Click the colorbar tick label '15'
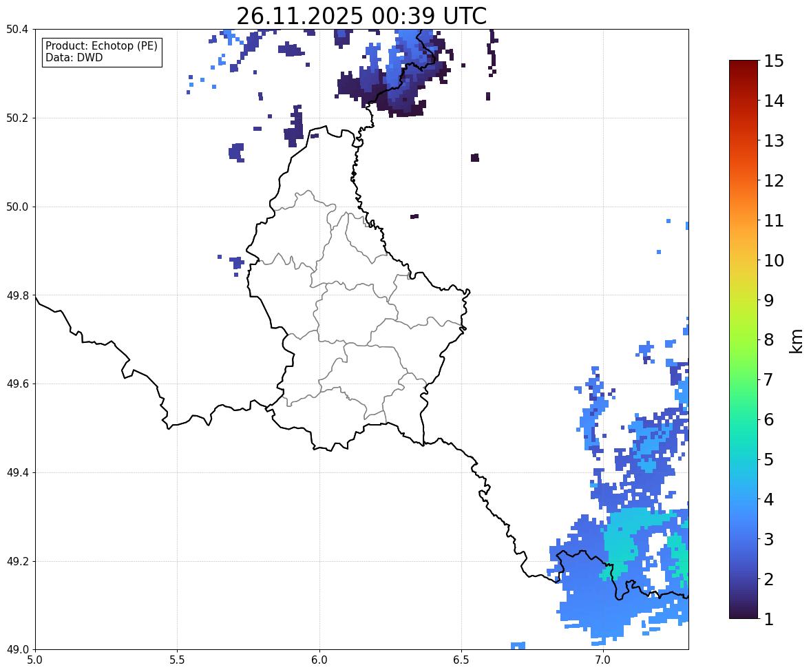811x672 pixels. click(x=774, y=61)
